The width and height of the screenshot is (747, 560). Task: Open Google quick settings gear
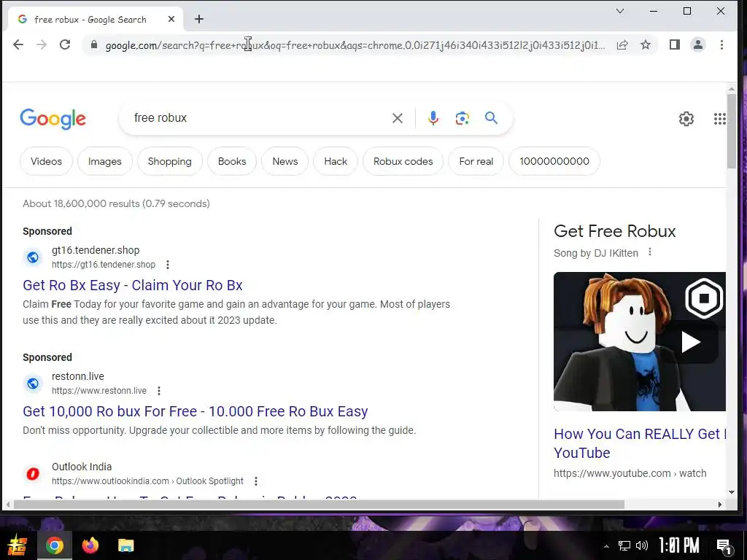(686, 119)
